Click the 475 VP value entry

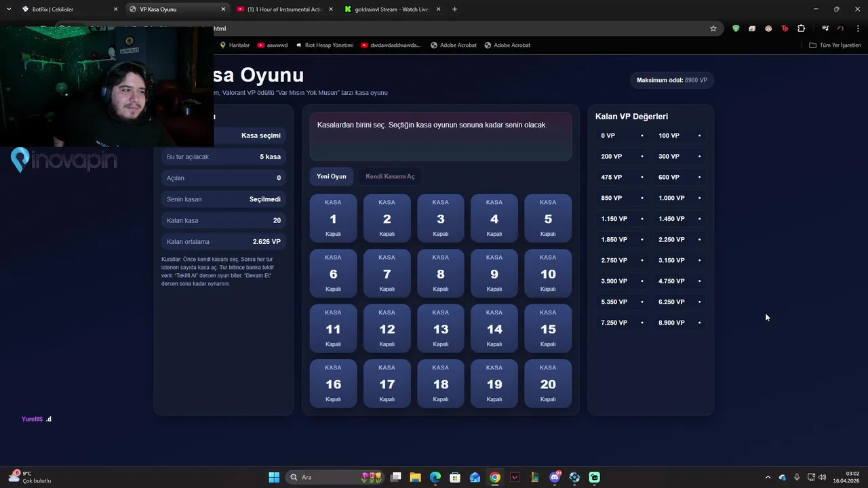623,177
